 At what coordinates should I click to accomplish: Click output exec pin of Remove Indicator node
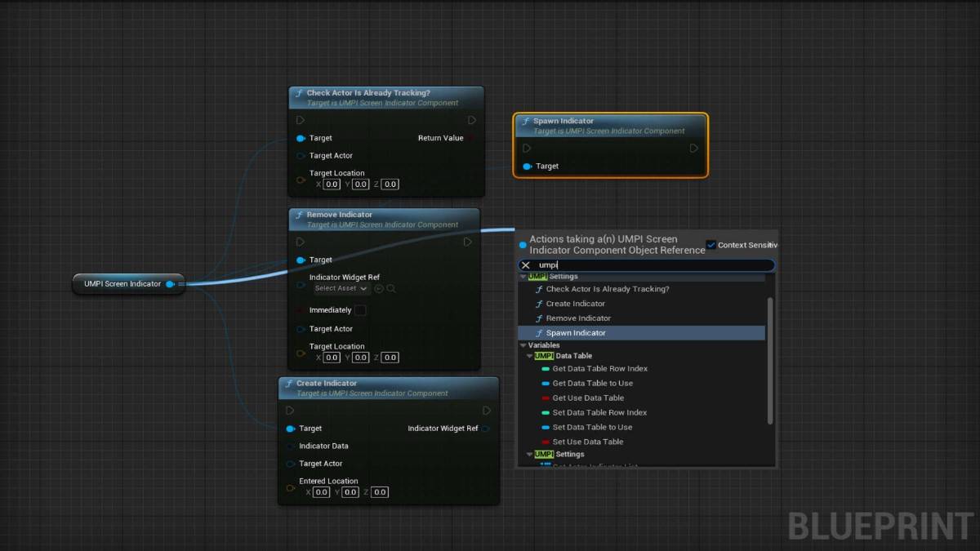point(467,242)
